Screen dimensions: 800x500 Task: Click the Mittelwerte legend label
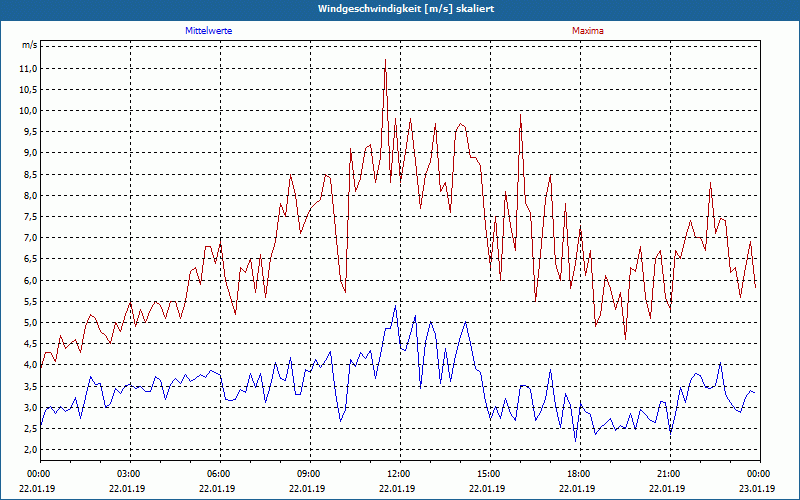pos(209,31)
